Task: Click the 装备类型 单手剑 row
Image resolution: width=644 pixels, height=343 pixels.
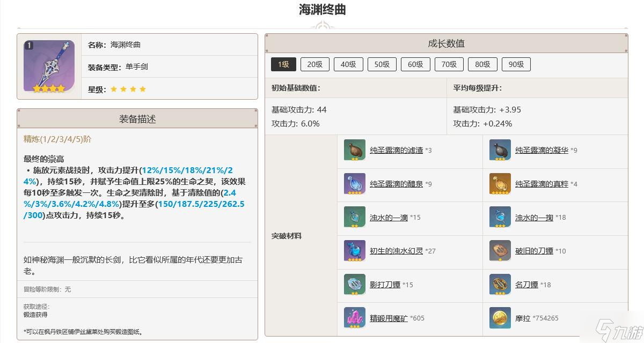Action: point(170,67)
